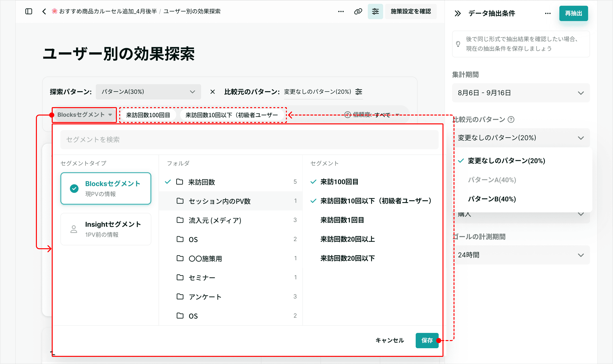This screenshot has width=613, height=364.
Task: Toggle the left sidebar panel icon
Action: click(29, 11)
